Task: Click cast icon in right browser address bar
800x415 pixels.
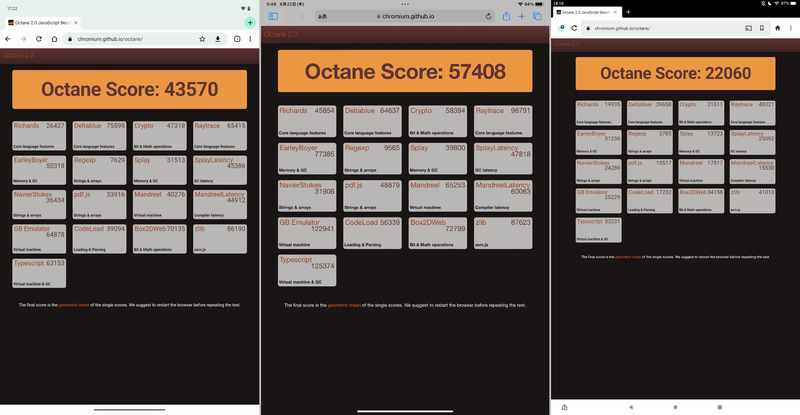Action: pos(748,28)
